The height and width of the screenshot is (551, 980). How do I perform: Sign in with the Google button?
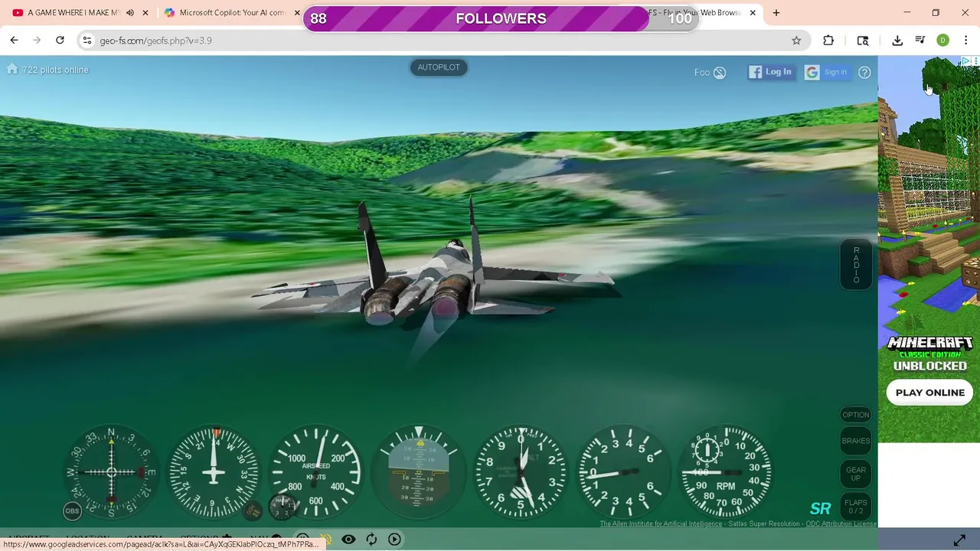pos(827,72)
